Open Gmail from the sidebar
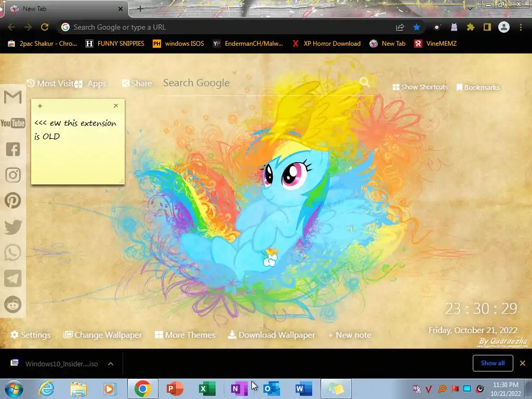This screenshot has width=532, height=399. 13,97
